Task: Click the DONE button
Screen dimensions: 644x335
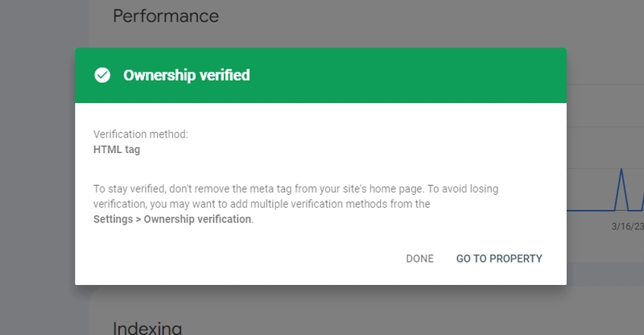Action: [x=419, y=258]
